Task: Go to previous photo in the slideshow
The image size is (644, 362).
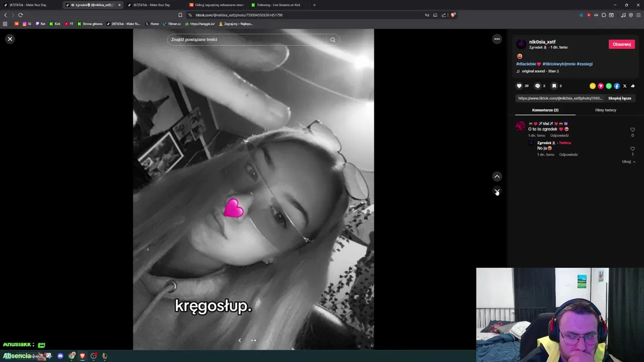Action: pyautogui.click(x=239, y=340)
